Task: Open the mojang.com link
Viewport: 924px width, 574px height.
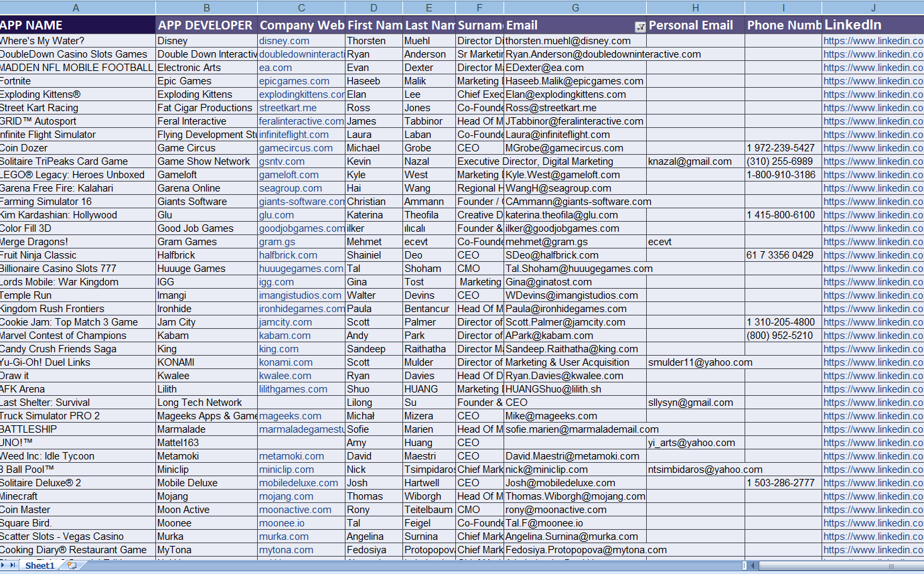Action: (286, 496)
